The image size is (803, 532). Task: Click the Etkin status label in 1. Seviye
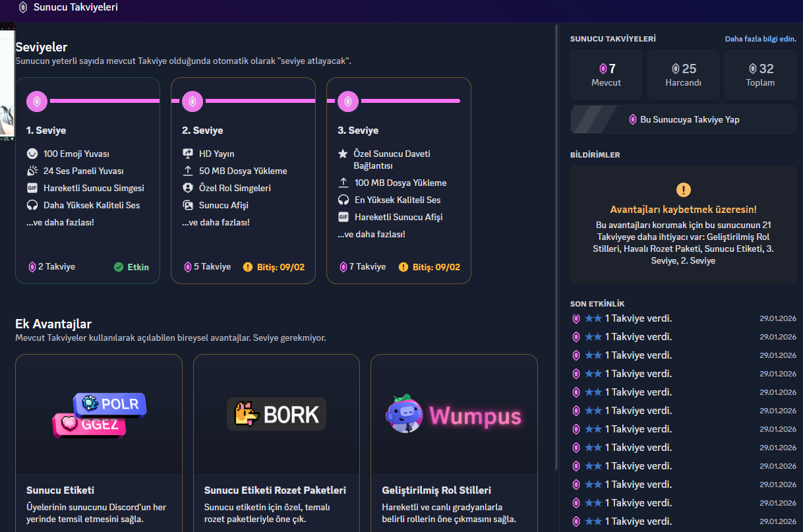[138, 267]
